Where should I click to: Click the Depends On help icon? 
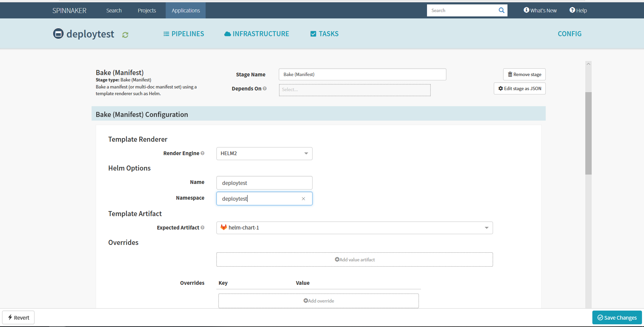pos(265,88)
